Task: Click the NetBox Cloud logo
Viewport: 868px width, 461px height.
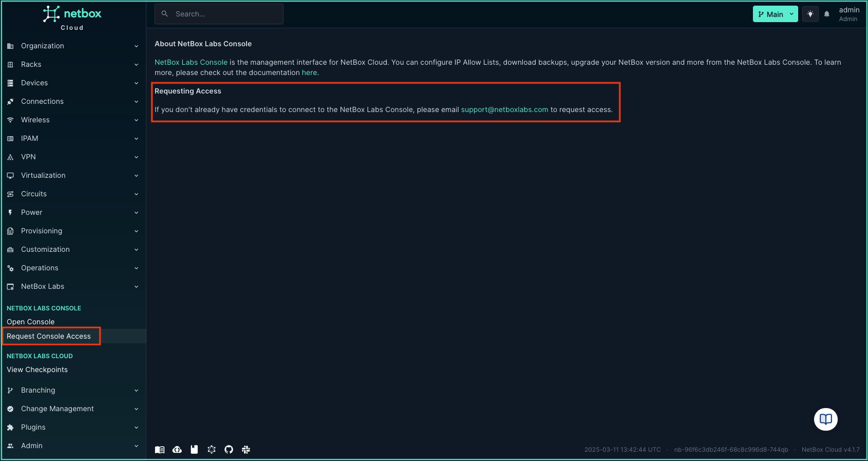Action: pos(72,18)
